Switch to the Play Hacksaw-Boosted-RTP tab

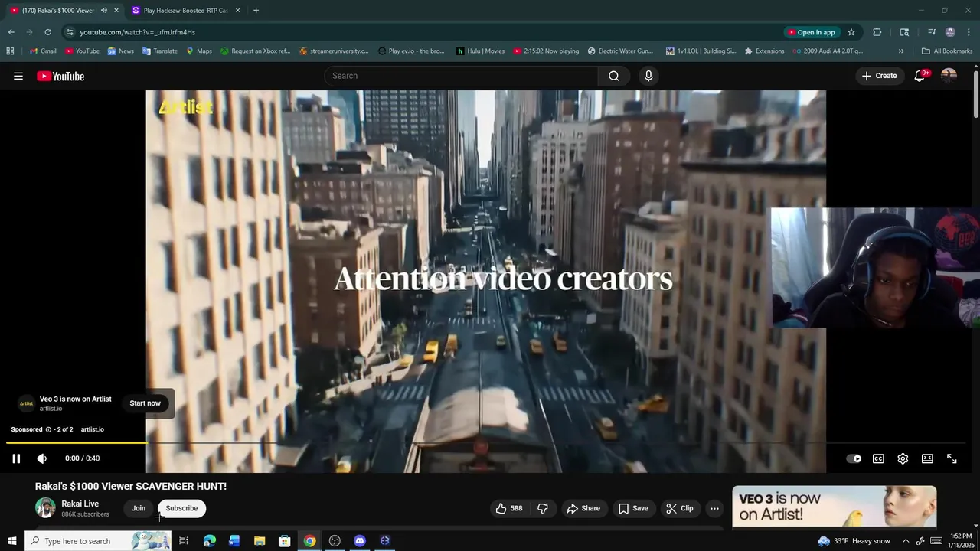(185, 11)
